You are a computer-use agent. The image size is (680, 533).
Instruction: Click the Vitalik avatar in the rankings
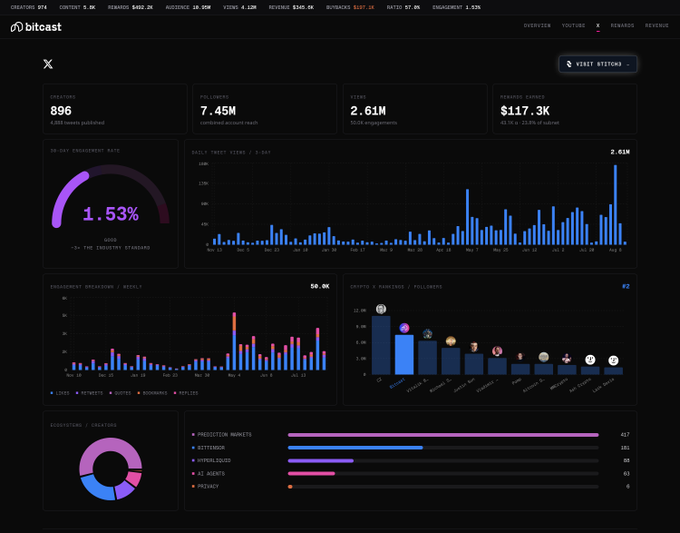click(427, 334)
